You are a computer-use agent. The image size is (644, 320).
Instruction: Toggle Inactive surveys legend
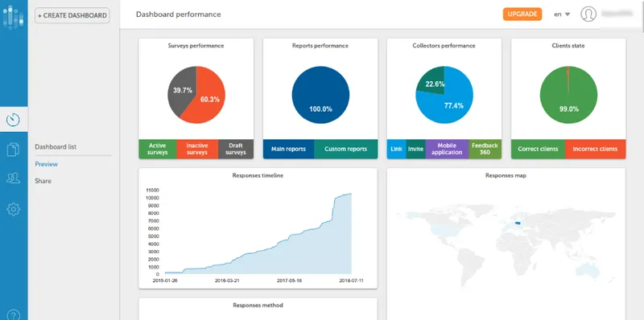coord(197,149)
